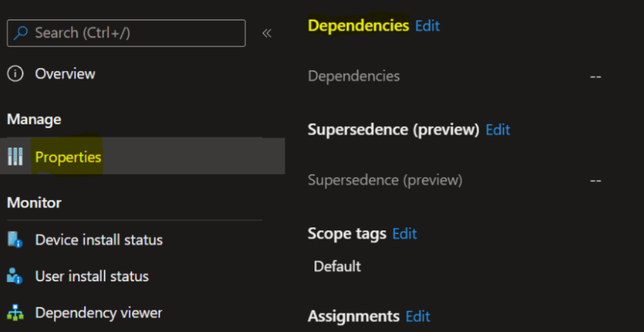
Task: Click the magnifier icon in search box
Action: point(21,33)
